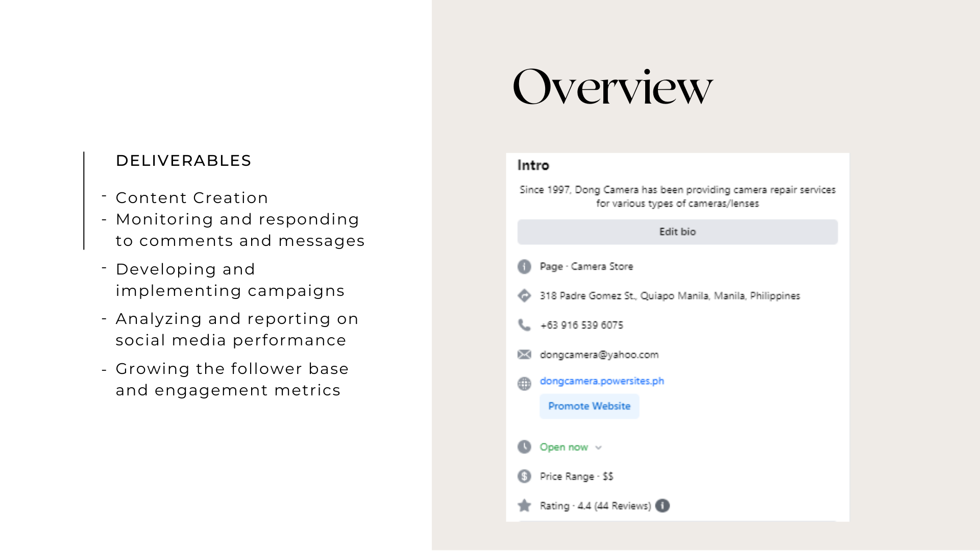Click the phone icon beside +63 916 539 6075
Screen dimensions: 980x551
[x=524, y=325]
